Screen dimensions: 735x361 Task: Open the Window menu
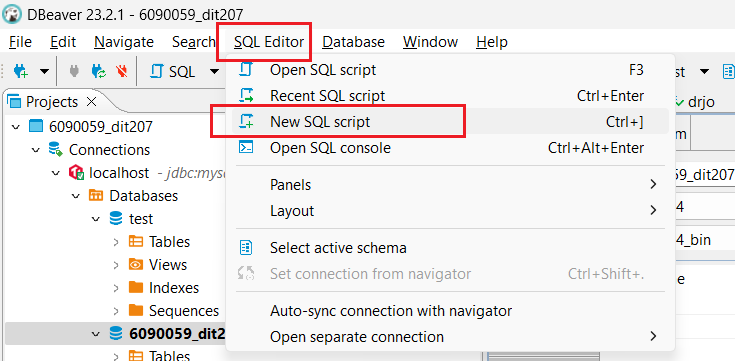(x=430, y=42)
